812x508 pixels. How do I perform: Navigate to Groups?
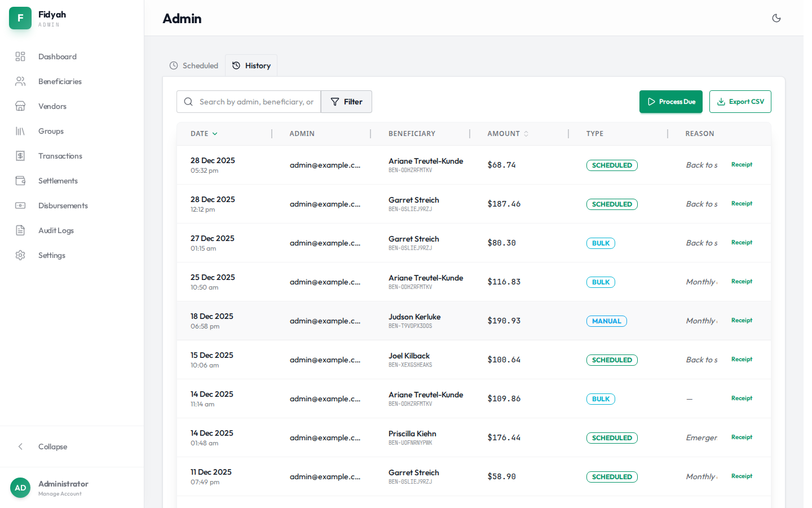tap(51, 131)
